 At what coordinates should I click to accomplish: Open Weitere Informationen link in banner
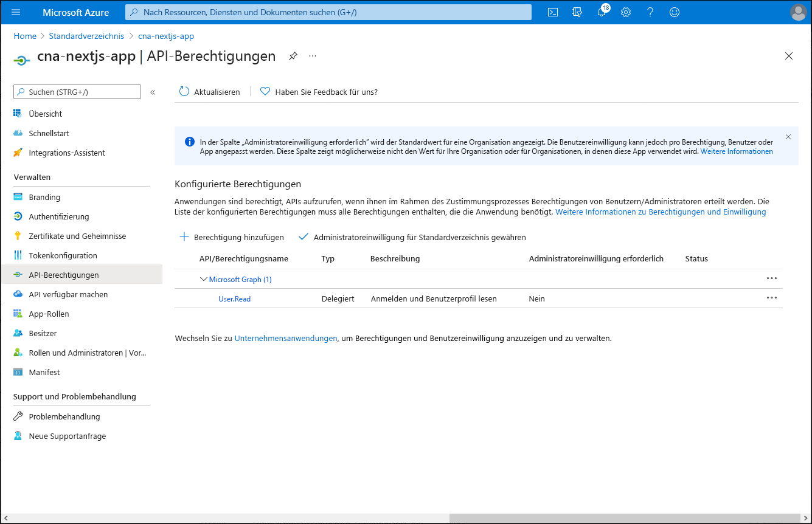[737, 151]
